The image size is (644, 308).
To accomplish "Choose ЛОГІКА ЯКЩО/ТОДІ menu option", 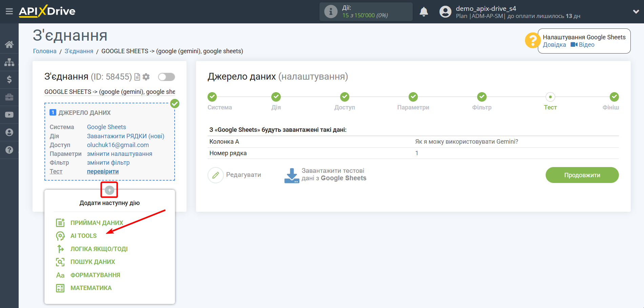I will (x=99, y=249).
